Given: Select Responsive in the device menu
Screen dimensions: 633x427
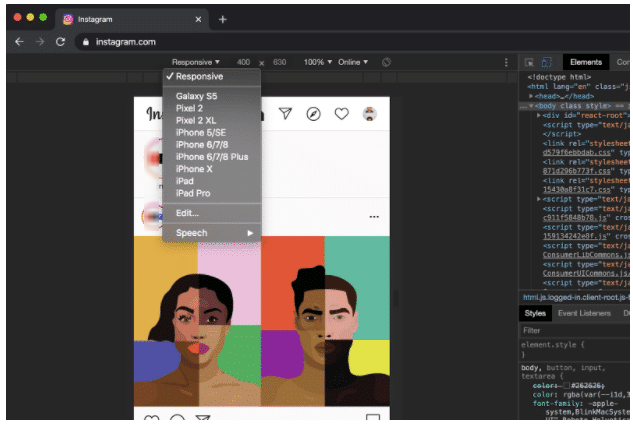Looking at the screenshot, I should tap(212, 76).
